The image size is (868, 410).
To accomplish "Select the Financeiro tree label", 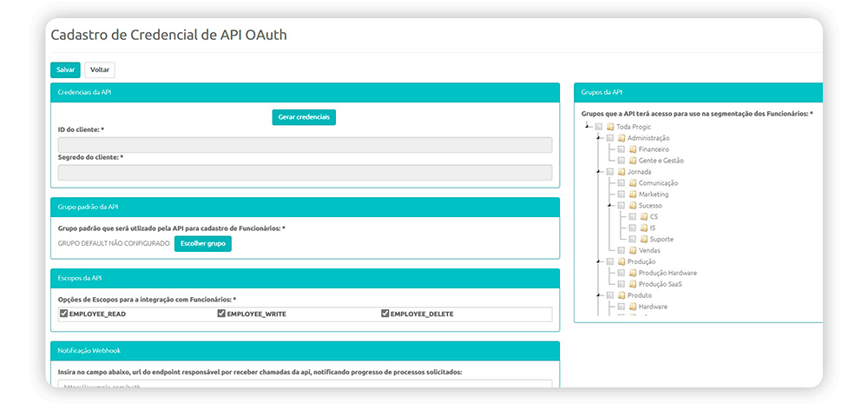I will [x=654, y=149].
